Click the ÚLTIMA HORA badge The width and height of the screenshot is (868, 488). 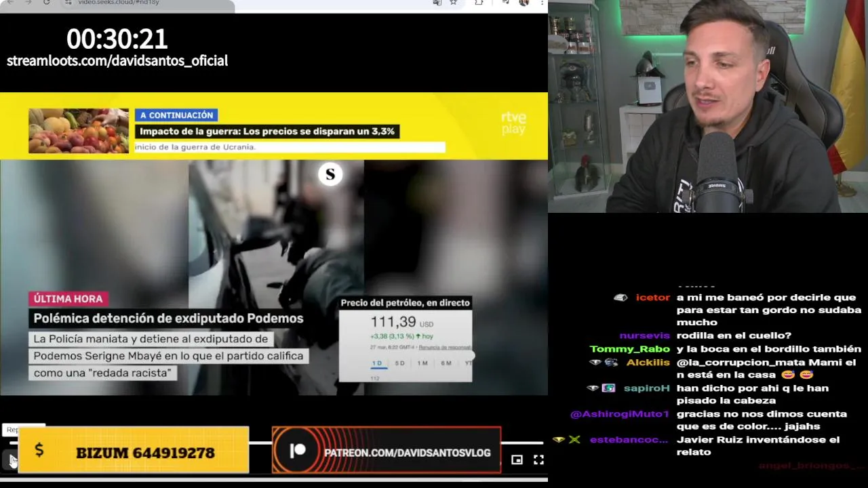68,299
